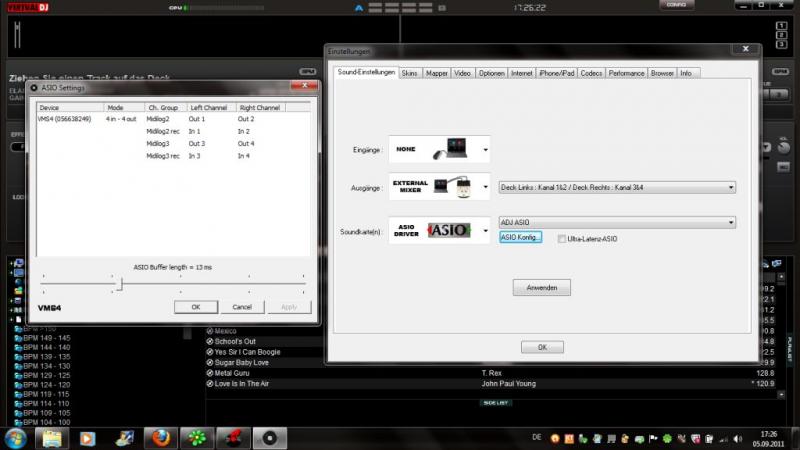Switch to the Skins tab
Screen dimensions: 800x450
pos(410,73)
